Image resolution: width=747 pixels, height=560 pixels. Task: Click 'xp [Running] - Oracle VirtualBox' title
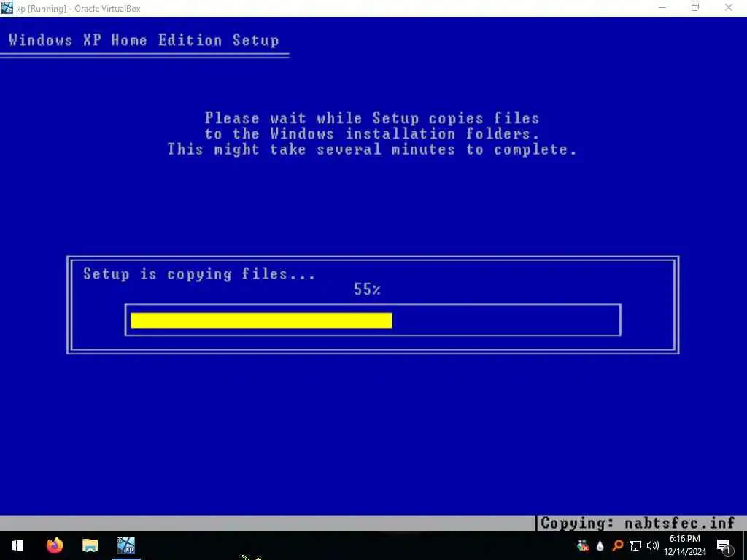point(79,9)
